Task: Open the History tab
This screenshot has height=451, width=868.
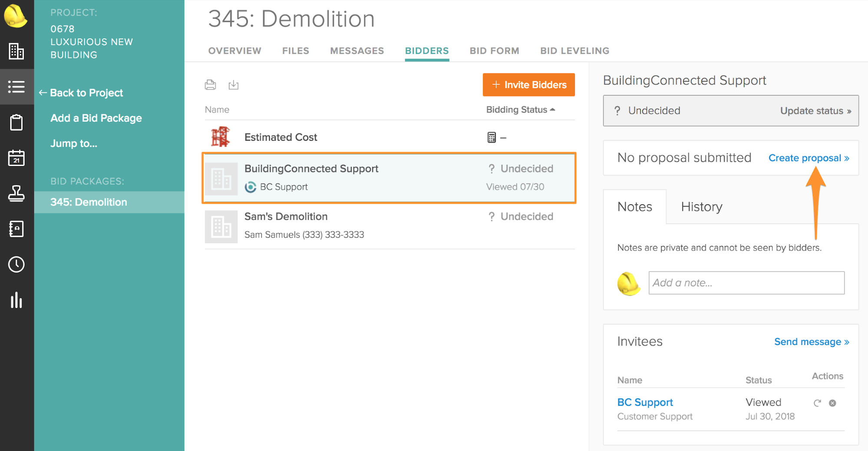Action: 701,207
